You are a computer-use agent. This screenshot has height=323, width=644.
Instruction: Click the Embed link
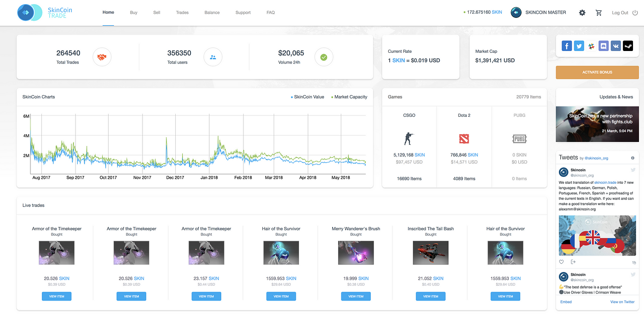(x=566, y=302)
